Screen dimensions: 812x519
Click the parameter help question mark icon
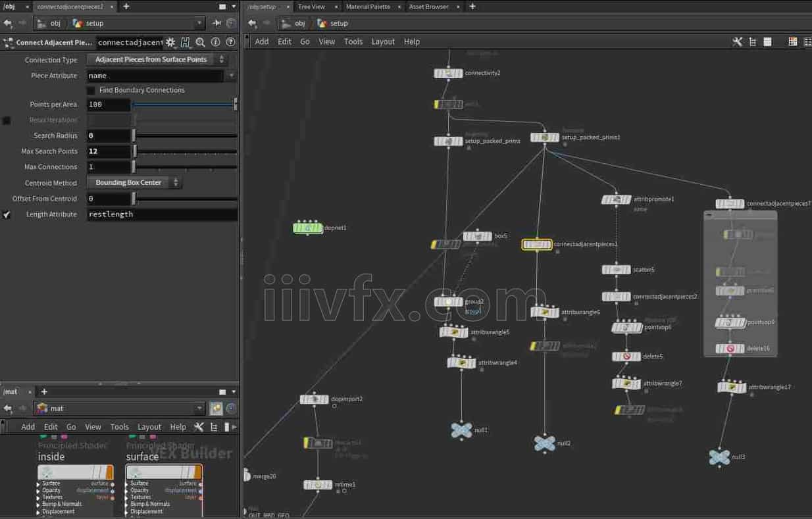(x=230, y=42)
